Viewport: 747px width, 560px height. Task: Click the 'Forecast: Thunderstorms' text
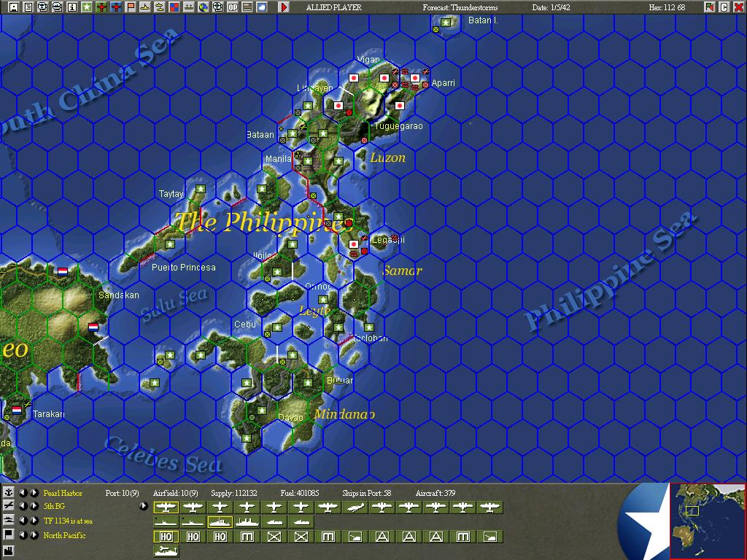click(x=460, y=7)
